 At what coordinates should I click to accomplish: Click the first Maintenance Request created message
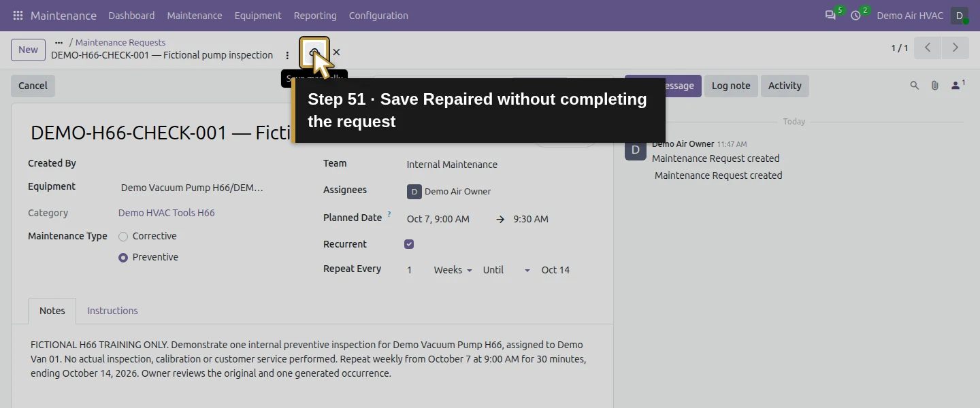716,158
